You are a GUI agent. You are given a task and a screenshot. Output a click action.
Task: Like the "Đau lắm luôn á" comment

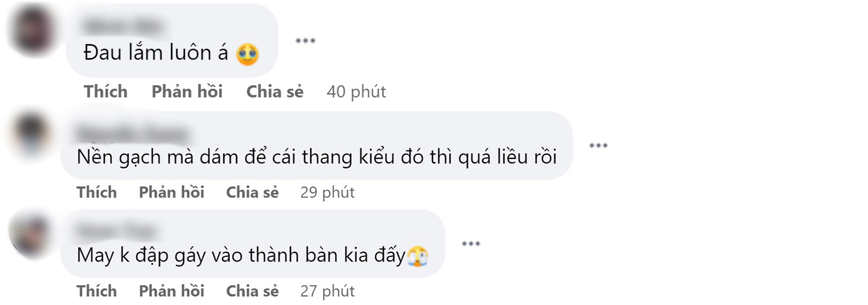pyautogui.click(x=106, y=92)
